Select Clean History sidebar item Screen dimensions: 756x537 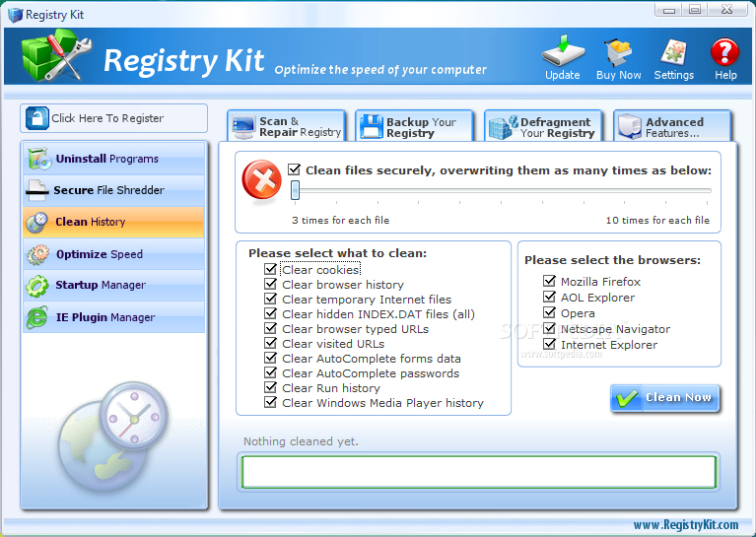(x=113, y=223)
